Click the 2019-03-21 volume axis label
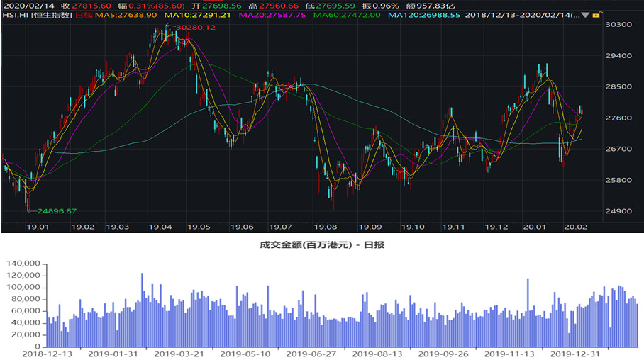Image resolution: width=644 pixels, height=360 pixels. coord(179,354)
